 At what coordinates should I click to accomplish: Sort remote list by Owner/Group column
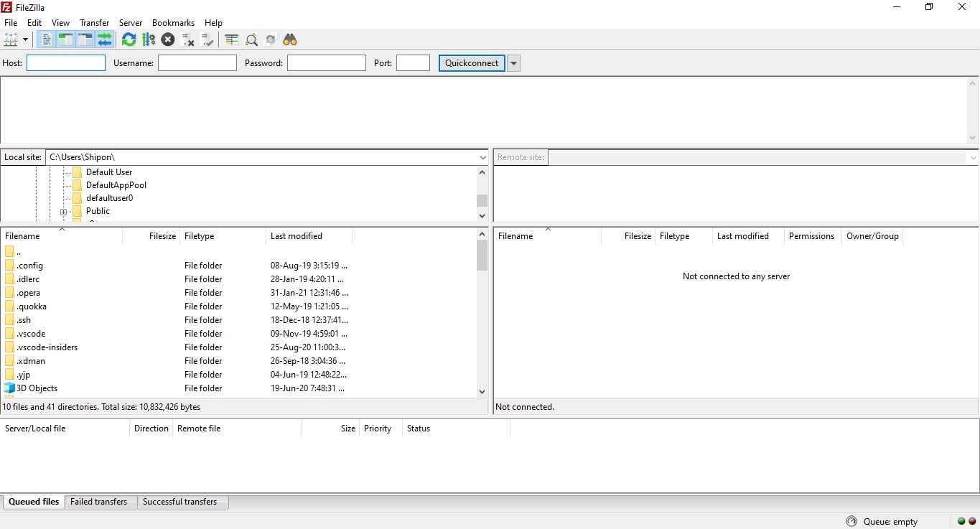(x=872, y=236)
